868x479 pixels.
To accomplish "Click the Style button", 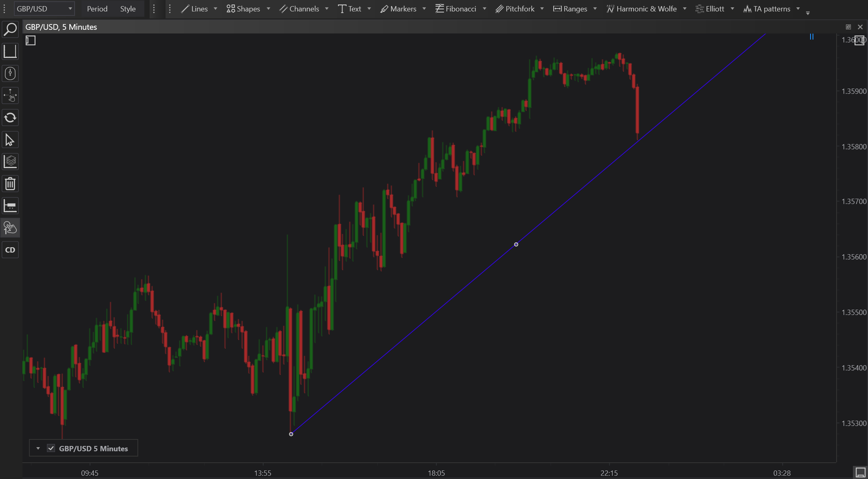I will click(128, 9).
